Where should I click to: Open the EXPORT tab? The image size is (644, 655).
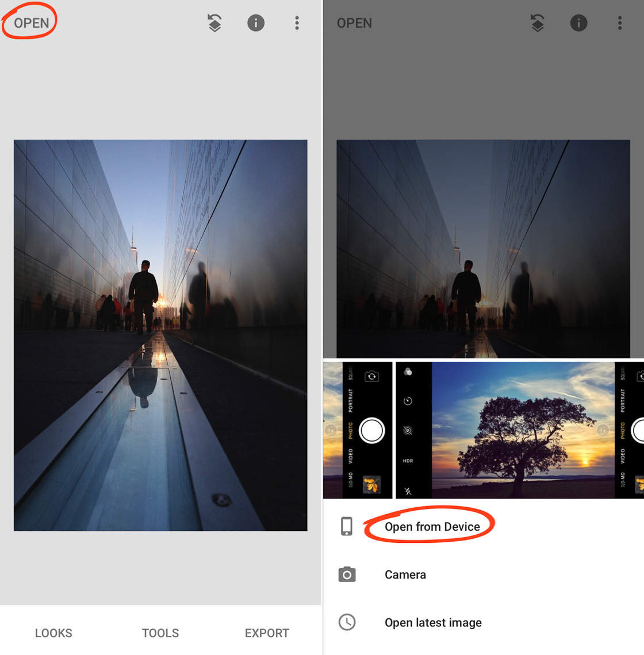point(267,633)
